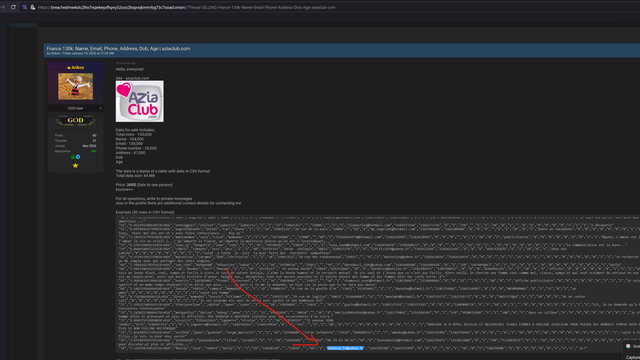The height and width of the screenshot is (360, 640).
Task: Click the green lock award icon
Action: click(x=73, y=157)
